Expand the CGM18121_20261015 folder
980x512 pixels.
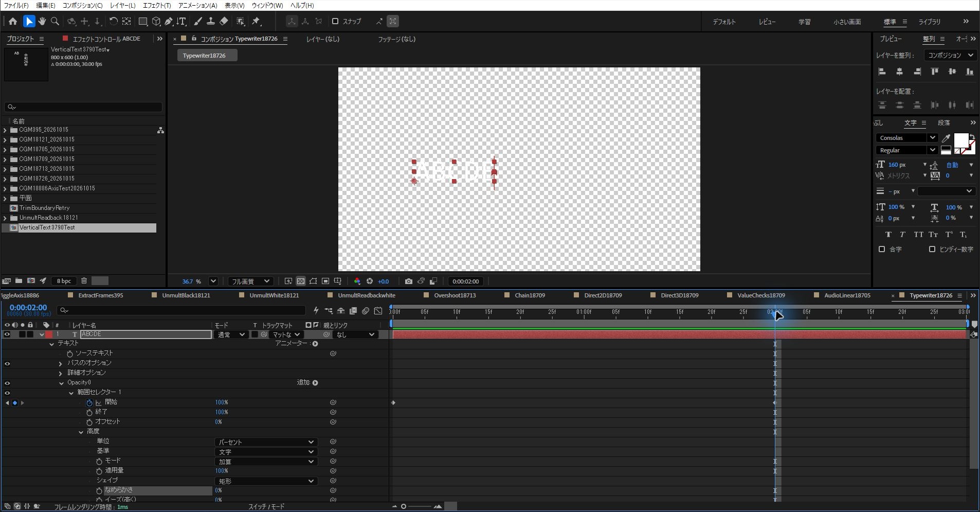[x=5, y=140]
